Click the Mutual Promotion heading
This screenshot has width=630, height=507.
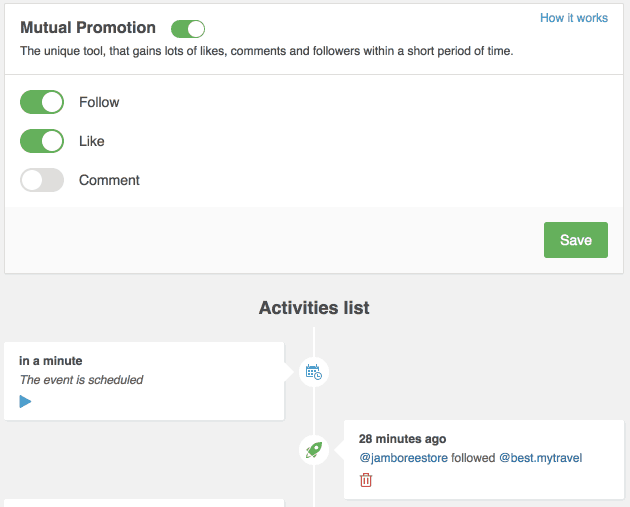(x=88, y=28)
